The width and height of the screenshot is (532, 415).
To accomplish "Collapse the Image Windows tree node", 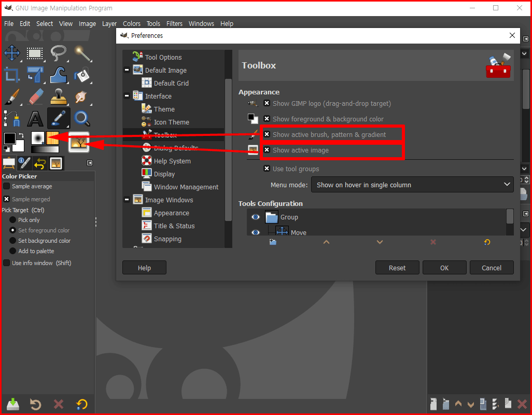I will click(127, 200).
